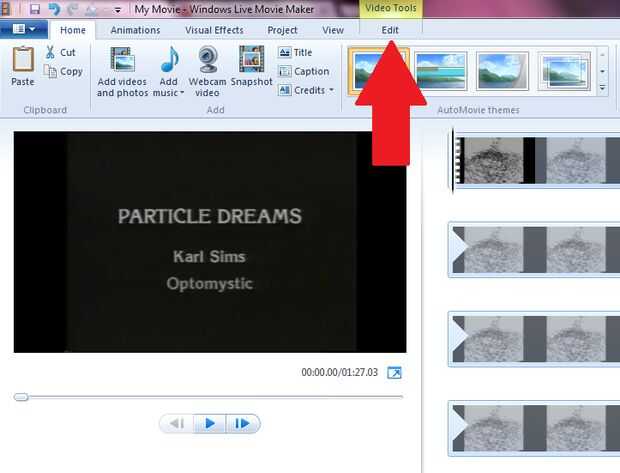The width and height of the screenshot is (620, 473).
Task: Step to the previous frame
Action: tap(177, 424)
